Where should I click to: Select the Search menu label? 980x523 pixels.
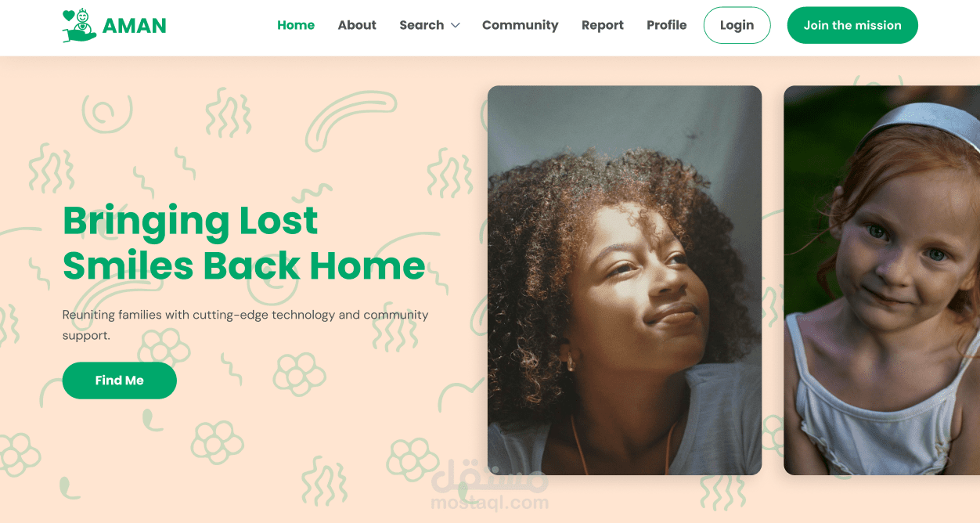[421, 25]
